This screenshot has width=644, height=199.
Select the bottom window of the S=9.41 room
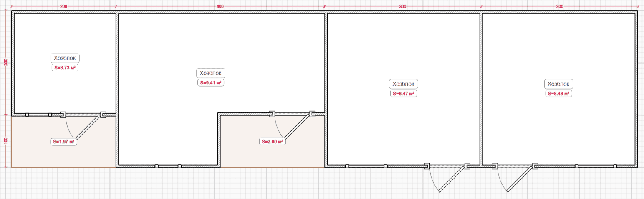click(x=168, y=166)
